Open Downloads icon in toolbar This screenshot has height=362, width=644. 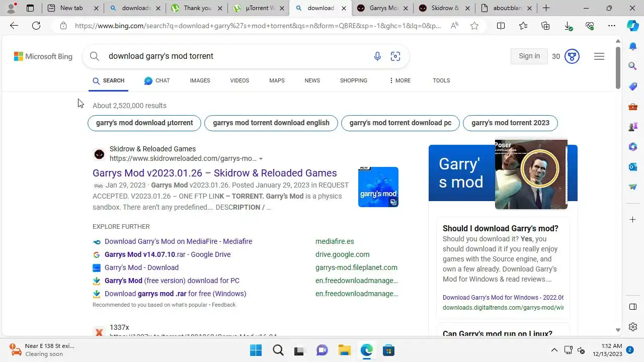[568, 26]
